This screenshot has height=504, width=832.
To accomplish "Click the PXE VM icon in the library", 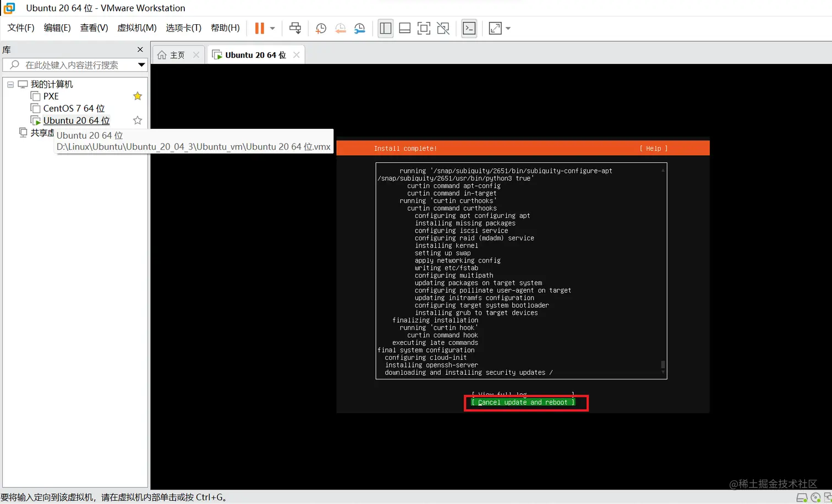I will click(x=35, y=96).
